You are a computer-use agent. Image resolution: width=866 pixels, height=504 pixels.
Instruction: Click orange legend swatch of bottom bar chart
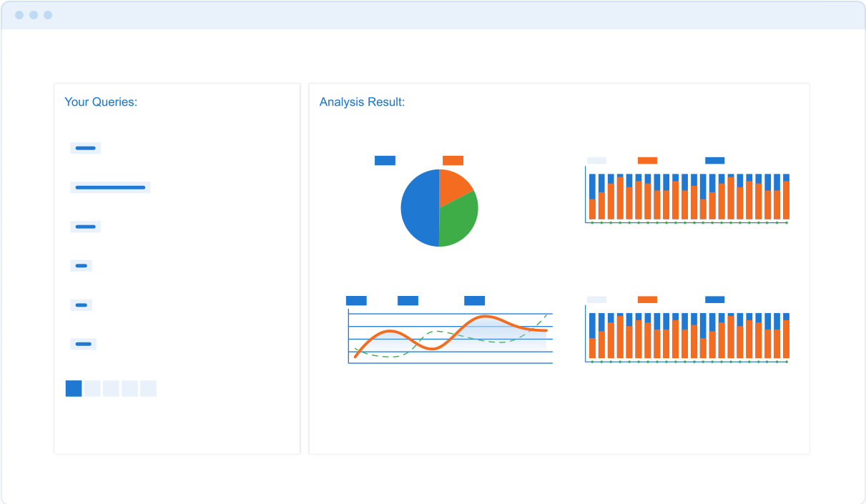[647, 300]
